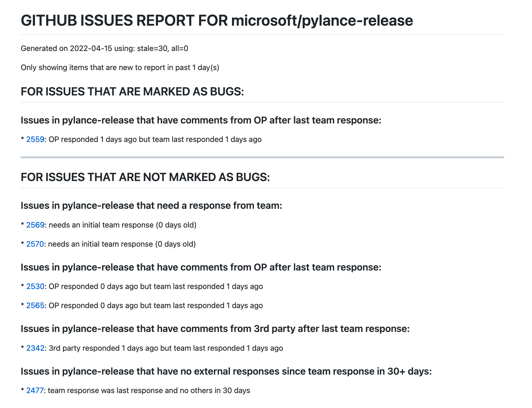The width and height of the screenshot is (532, 408).
Task: Open issue link 2570
Action: pyautogui.click(x=35, y=244)
